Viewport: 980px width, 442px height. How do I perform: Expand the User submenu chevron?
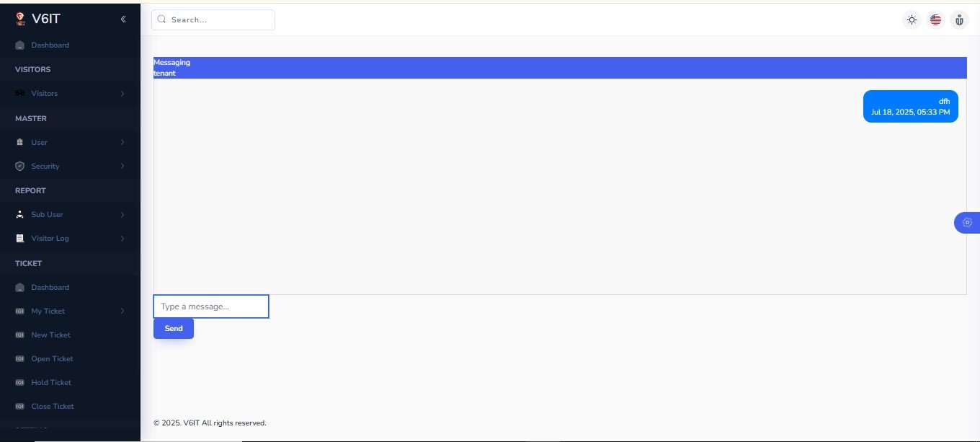[122, 142]
